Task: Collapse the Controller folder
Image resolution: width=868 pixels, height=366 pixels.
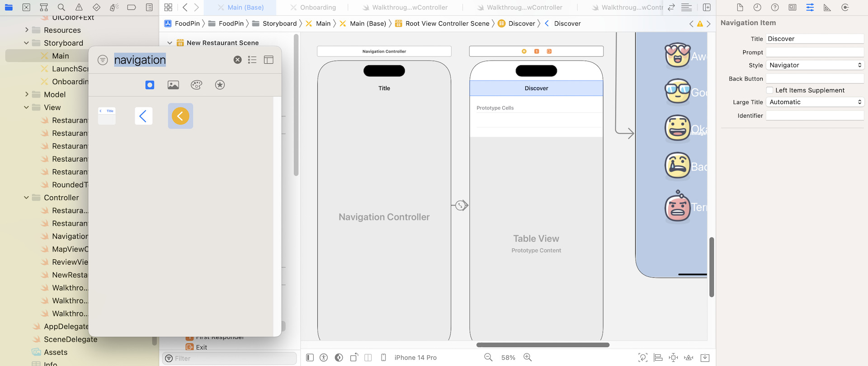Action: [x=26, y=197]
